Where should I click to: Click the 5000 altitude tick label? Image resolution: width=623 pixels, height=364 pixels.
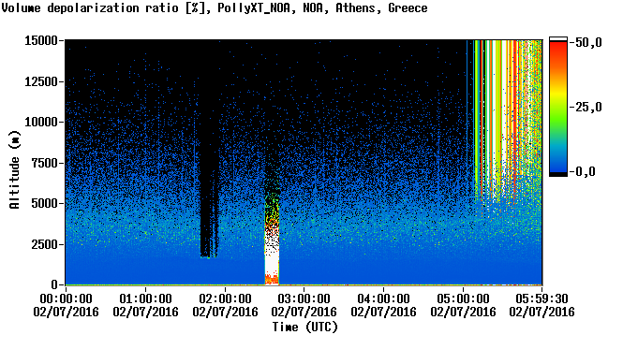45,203
